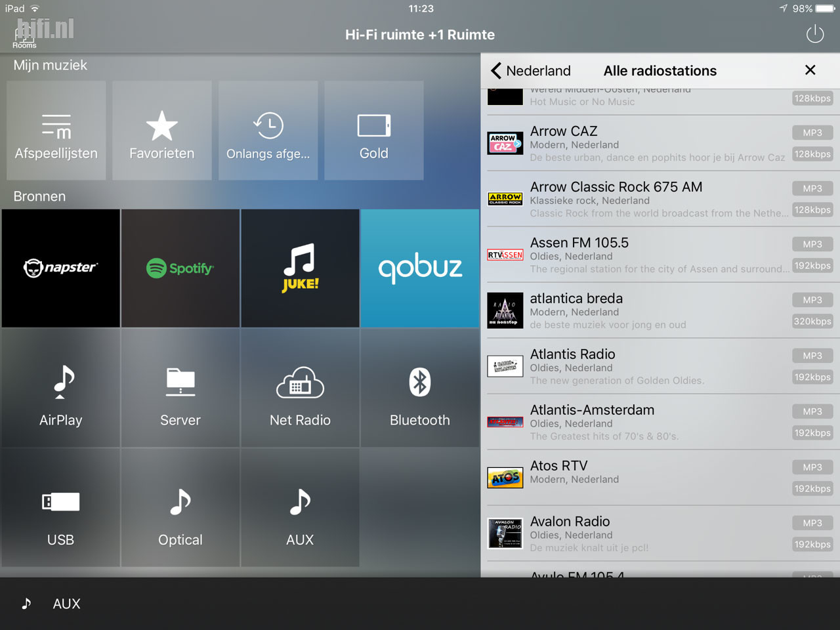Launch the Napster source
The image size is (840, 630).
point(61,268)
